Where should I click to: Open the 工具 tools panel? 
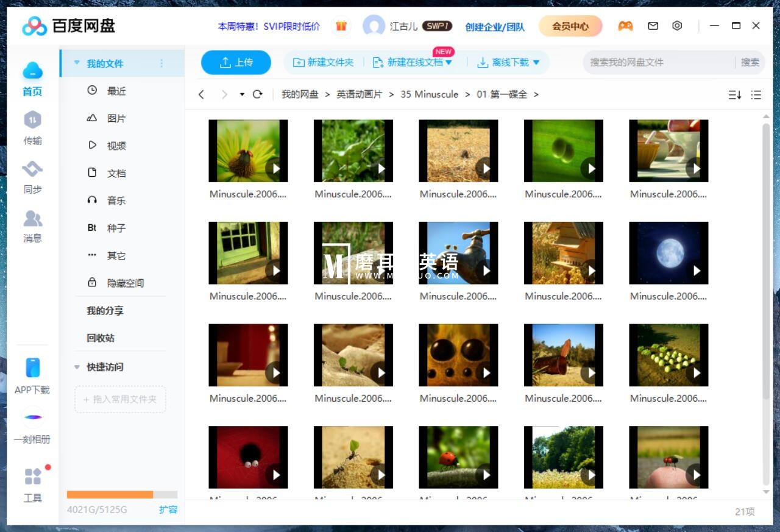pos(32,486)
